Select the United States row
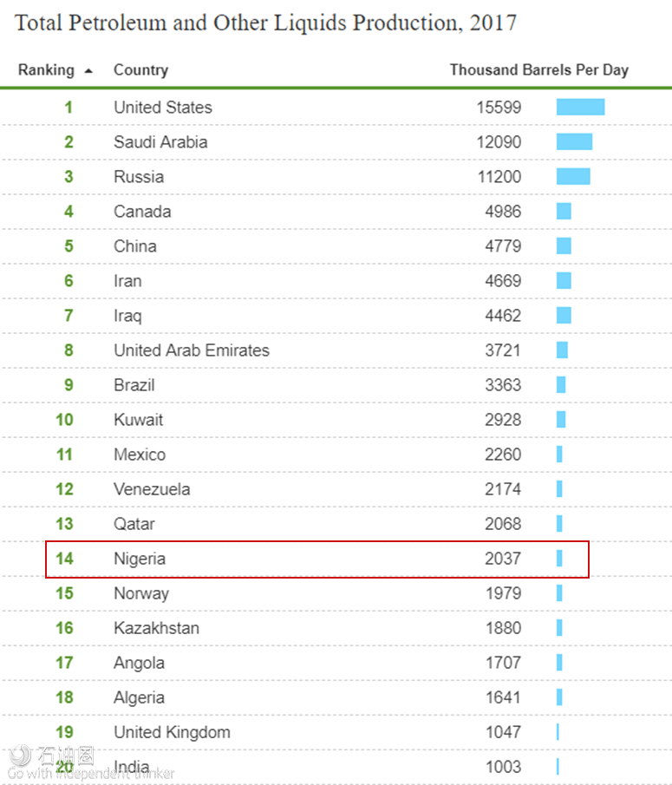 [x=336, y=108]
